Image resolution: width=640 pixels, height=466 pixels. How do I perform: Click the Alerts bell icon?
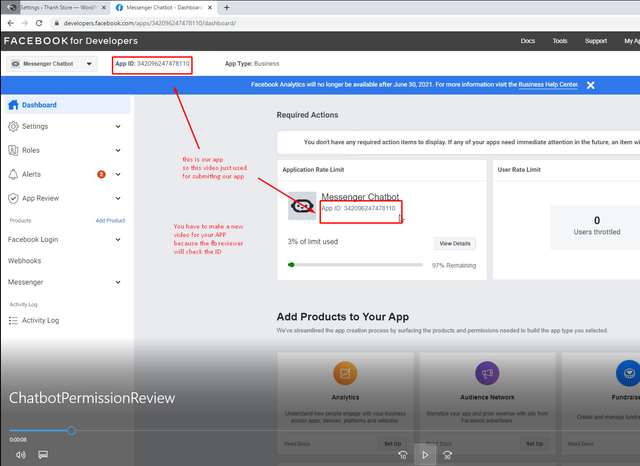point(13,174)
